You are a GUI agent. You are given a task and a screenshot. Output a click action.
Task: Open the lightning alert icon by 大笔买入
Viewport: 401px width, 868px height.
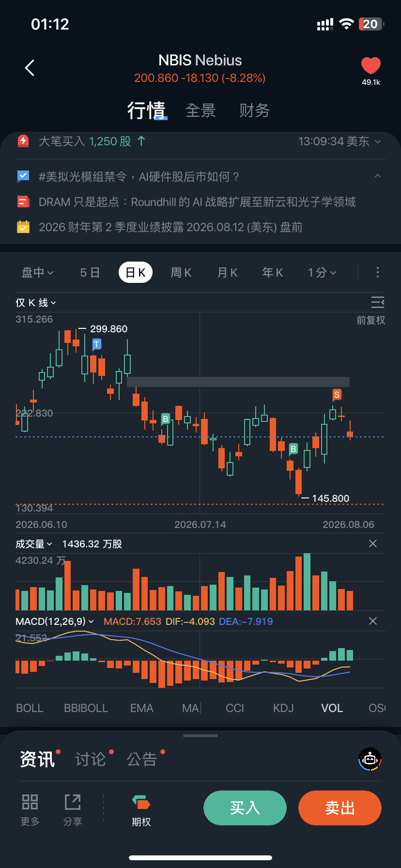coord(23,141)
